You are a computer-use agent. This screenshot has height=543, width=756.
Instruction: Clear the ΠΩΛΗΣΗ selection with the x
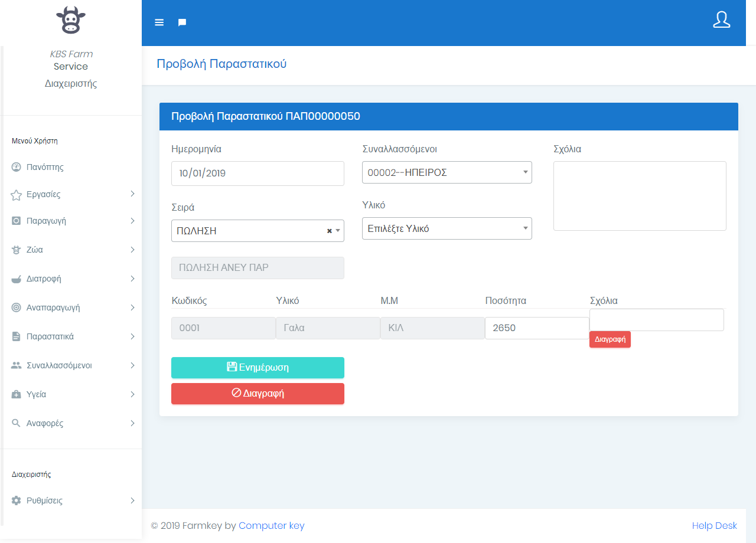(x=330, y=231)
